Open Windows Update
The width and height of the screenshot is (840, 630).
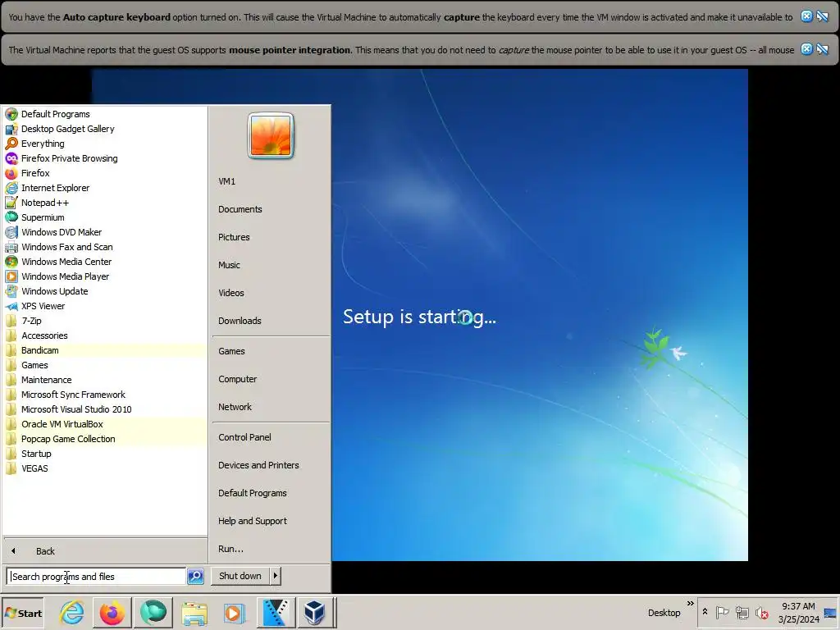tap(104, 291)
